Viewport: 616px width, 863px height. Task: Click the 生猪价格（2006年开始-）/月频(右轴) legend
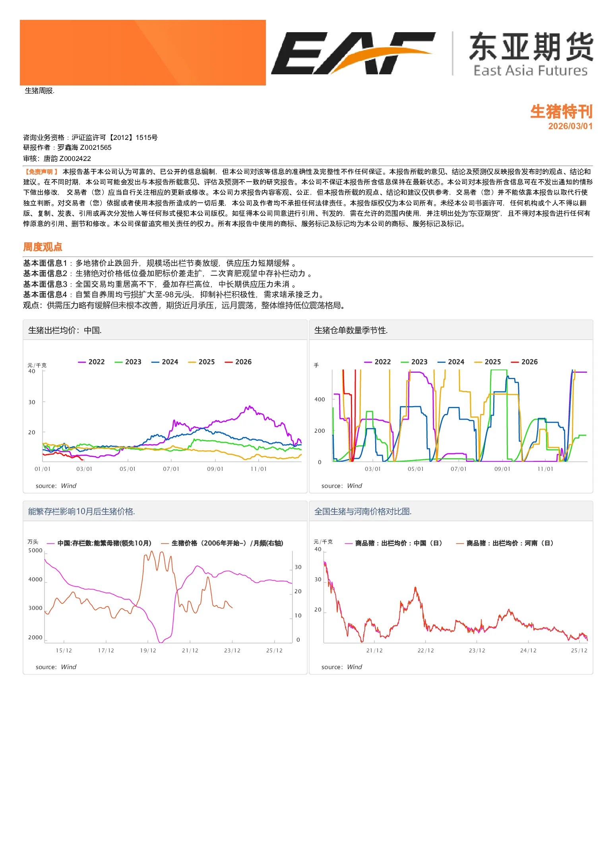tap(222, 543)
